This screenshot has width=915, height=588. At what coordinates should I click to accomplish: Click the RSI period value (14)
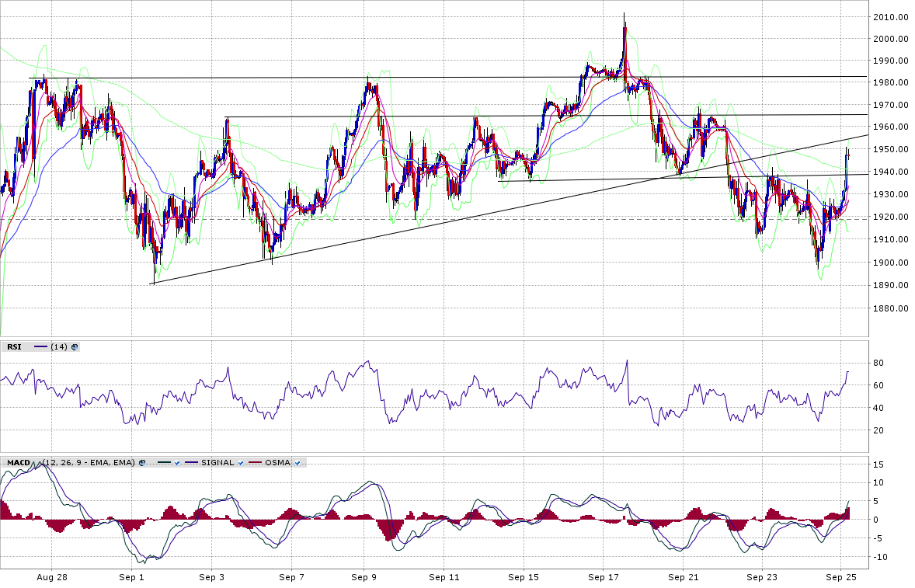click(x=59, y=347)
